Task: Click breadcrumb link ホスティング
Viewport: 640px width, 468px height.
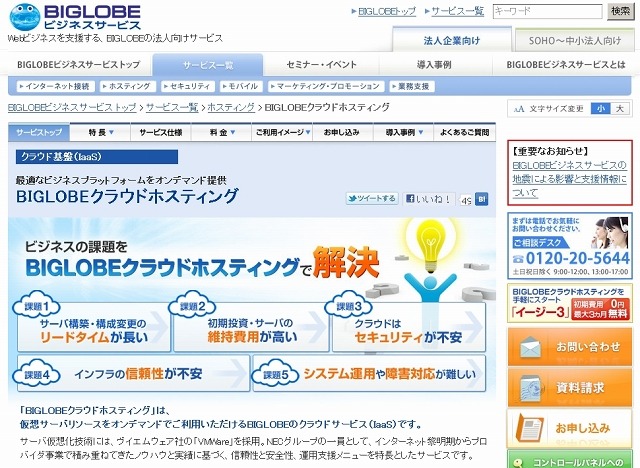Action: pyautogui.click(x=231, y=107)
